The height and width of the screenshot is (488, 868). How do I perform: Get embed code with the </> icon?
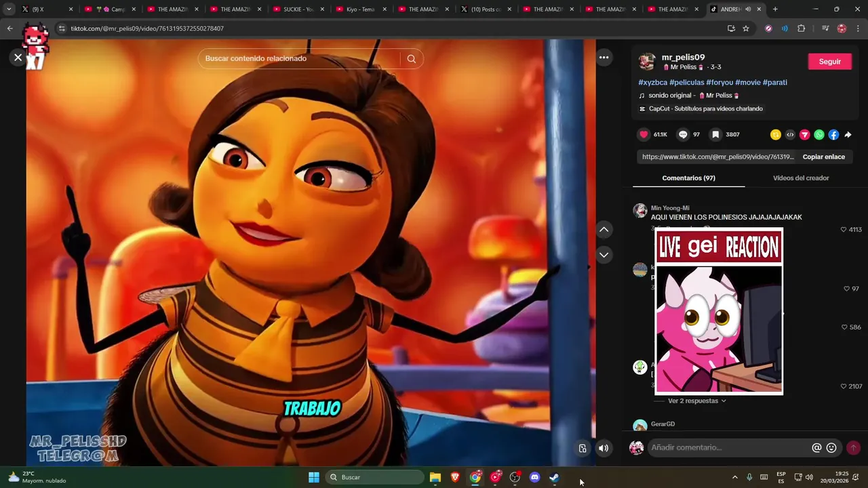tap(790, 135)
